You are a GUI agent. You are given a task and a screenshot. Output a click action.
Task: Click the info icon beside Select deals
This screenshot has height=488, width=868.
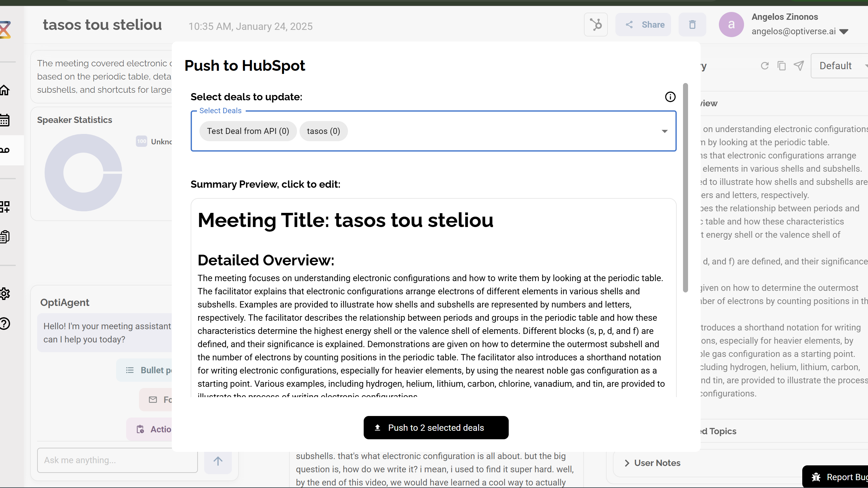coord(670,97)
